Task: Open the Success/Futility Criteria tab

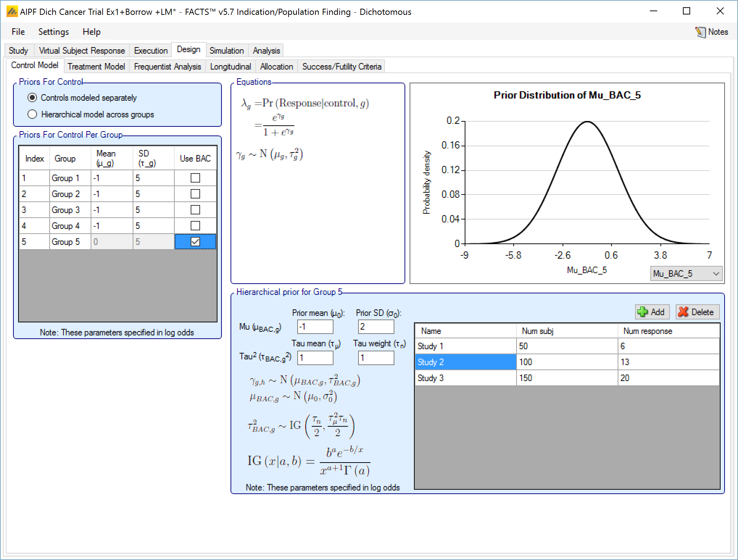Action: (341, 67)
